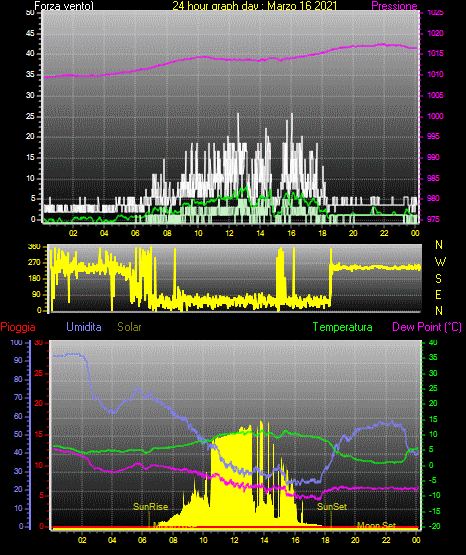
Task: Click the 'Forza vento' wind label
Action: (x=64, y=6)
